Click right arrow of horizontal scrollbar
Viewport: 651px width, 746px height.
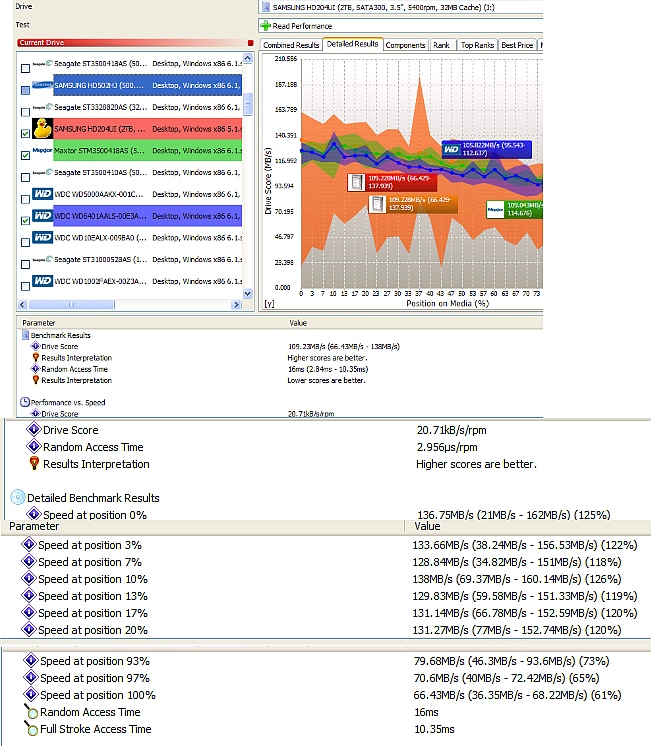tap(236, 304)
